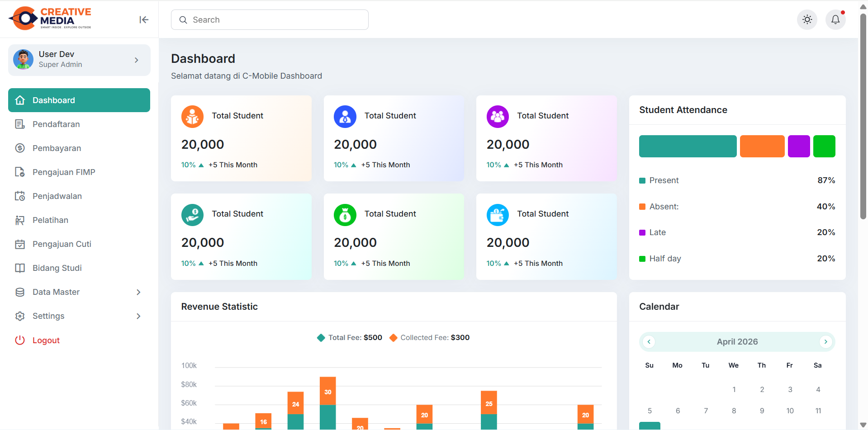868x430 pixels.
Task: Go to previous month in calendar
Action: 649,341
